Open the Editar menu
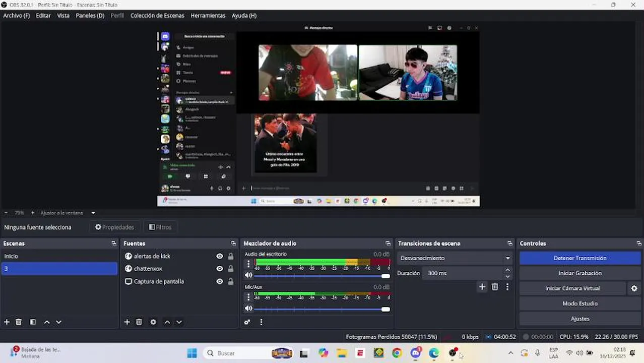 point(43,16)
